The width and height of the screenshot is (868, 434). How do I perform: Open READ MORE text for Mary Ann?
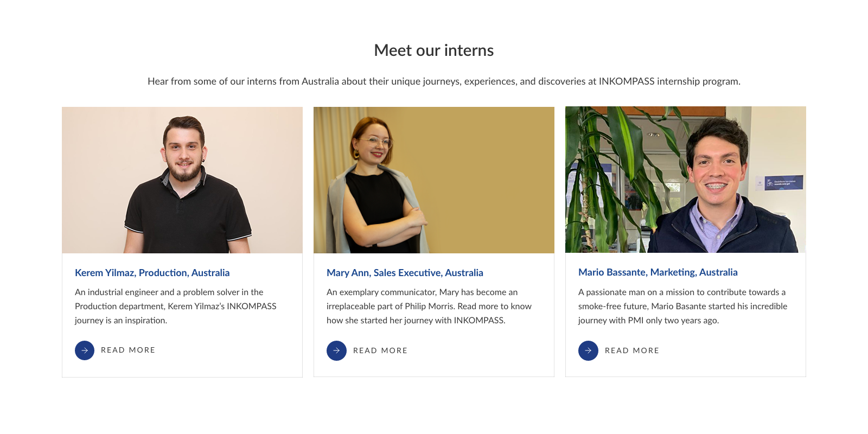click(380, 351)
